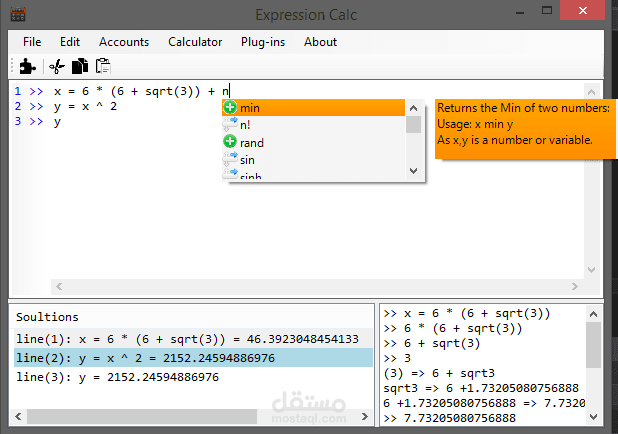
Task: Click the steps panel scroll up arrow
Action: [x=593, y=314]
